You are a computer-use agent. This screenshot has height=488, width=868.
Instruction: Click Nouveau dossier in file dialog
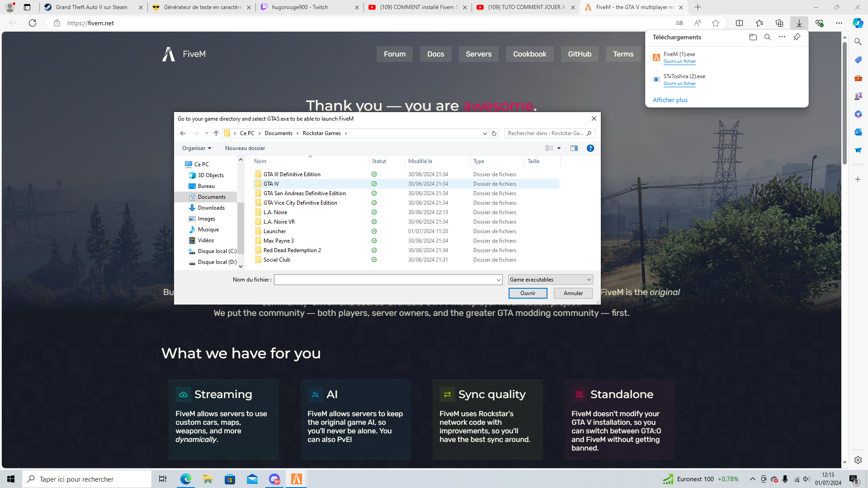[245, 148]
